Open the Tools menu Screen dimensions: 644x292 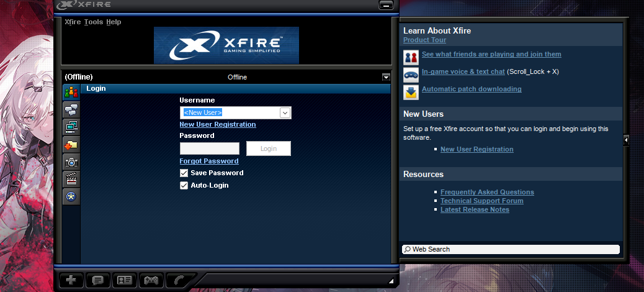(94, 22)
